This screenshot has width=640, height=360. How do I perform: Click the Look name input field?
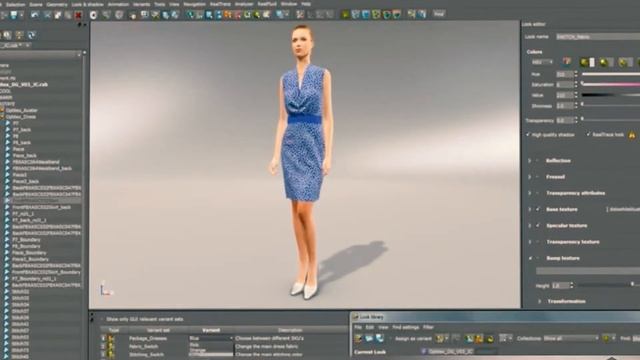(598, 37)
